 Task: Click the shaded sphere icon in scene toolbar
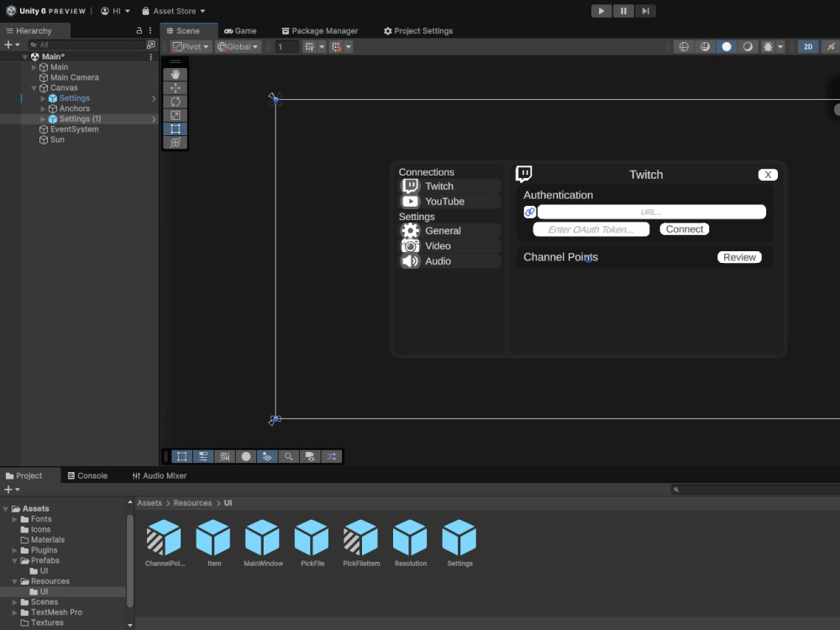click(705, 47)
